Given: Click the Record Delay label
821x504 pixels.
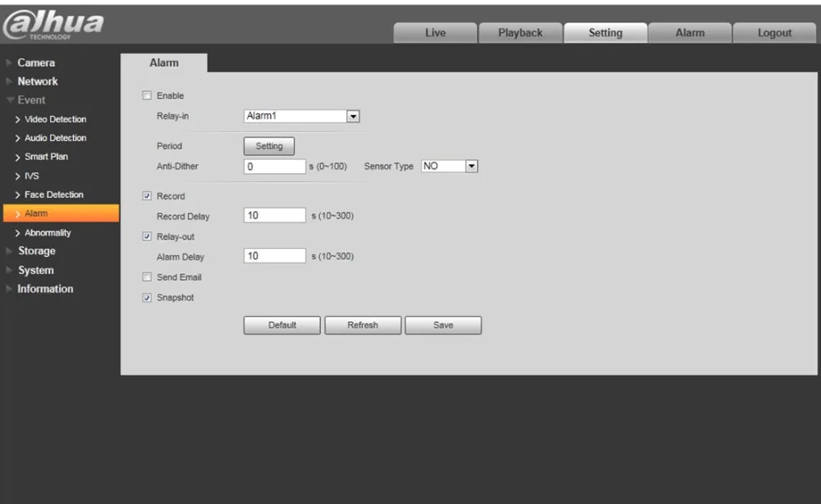Looking at the screenshot, I should [x=183, y=216].
